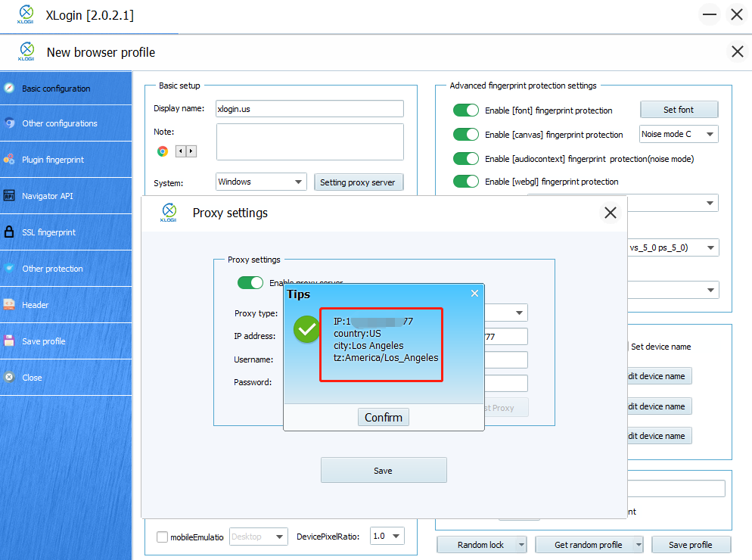Open the Desktop device dropdown
Image resolution: width=752 pixels, height=560 pixels.
(x=259, y=537)
